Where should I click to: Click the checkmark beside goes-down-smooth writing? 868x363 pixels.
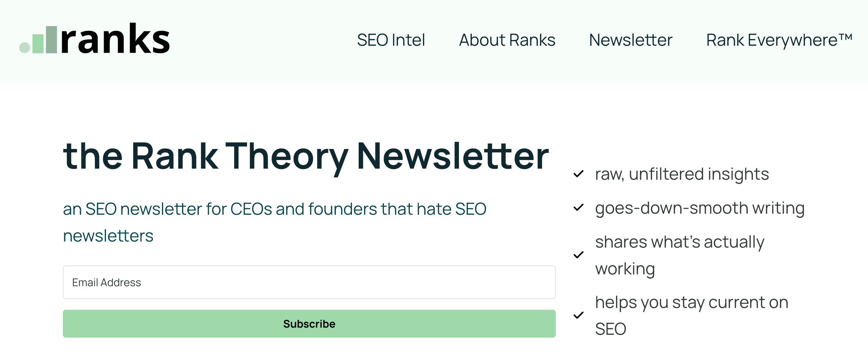point(579,208)
